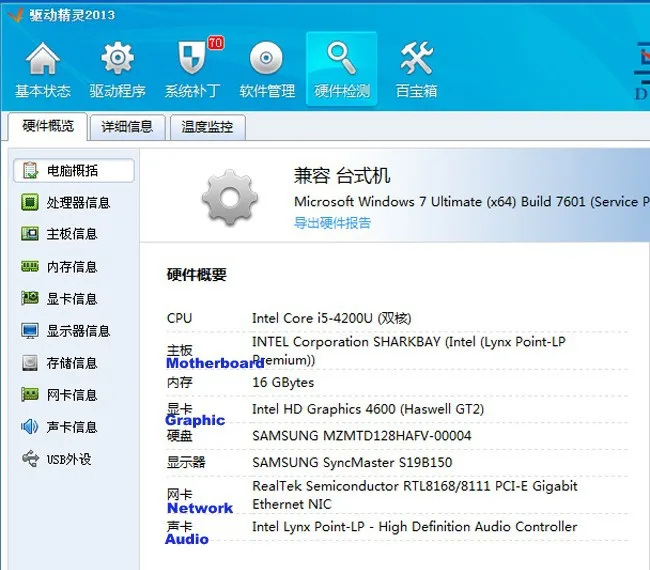Image resolution: width=650 pixels, height=570 pixels.
Task: Click the 处理器信息 chip icon
Action: 29,202
